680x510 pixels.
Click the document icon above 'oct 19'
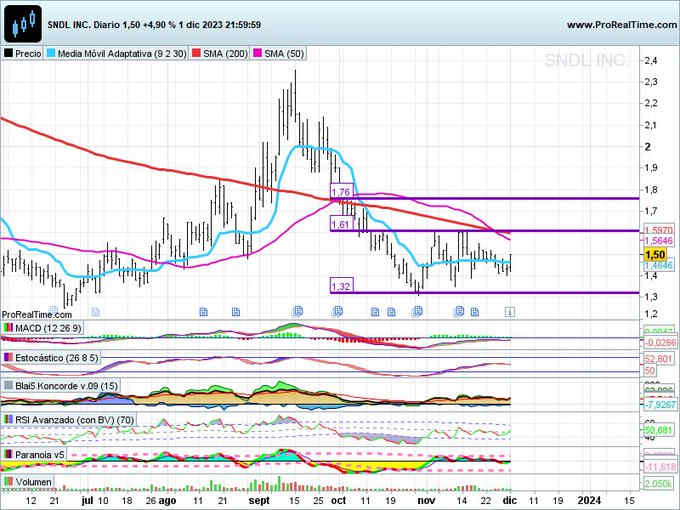391,312
